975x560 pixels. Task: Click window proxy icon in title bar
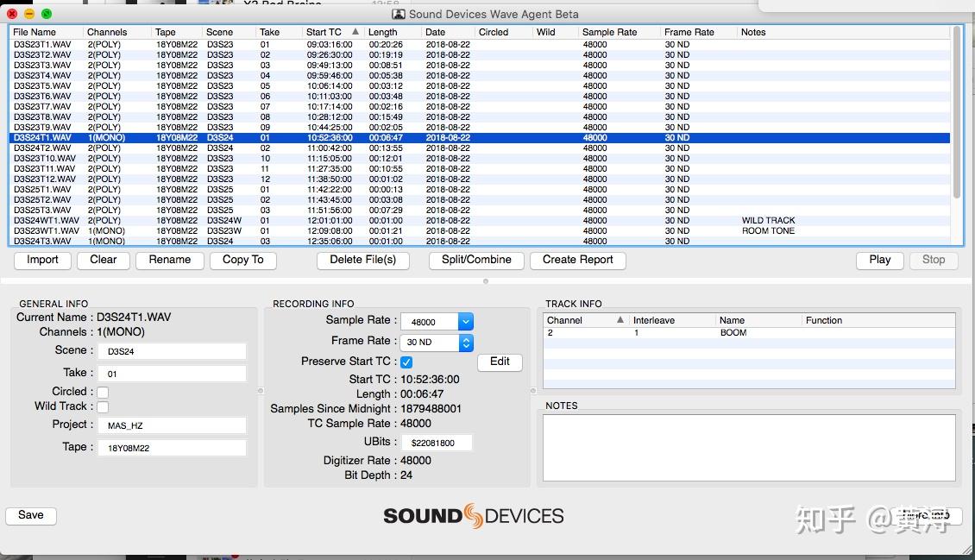coord(398,14)
